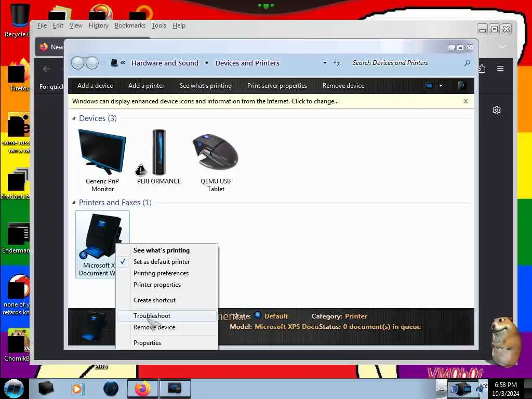Choose See what's printing in context menu
Viewport: 532px width, 399px height.
point(167,250)
